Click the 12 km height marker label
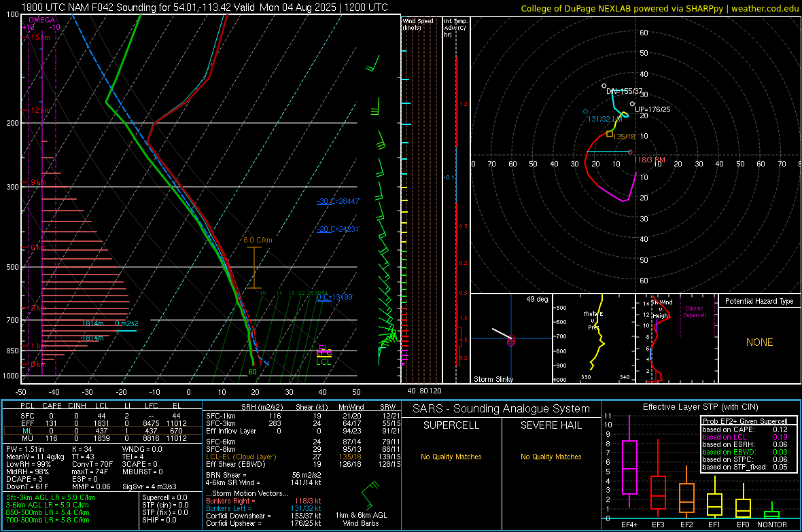Image resolution: width=802 pixels, height=532 pixels. [40, 111]
